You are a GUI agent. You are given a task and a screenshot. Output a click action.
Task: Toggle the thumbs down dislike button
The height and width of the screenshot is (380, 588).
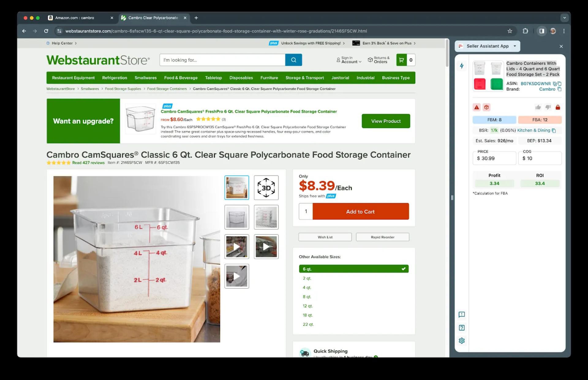[x=548, y=107]
